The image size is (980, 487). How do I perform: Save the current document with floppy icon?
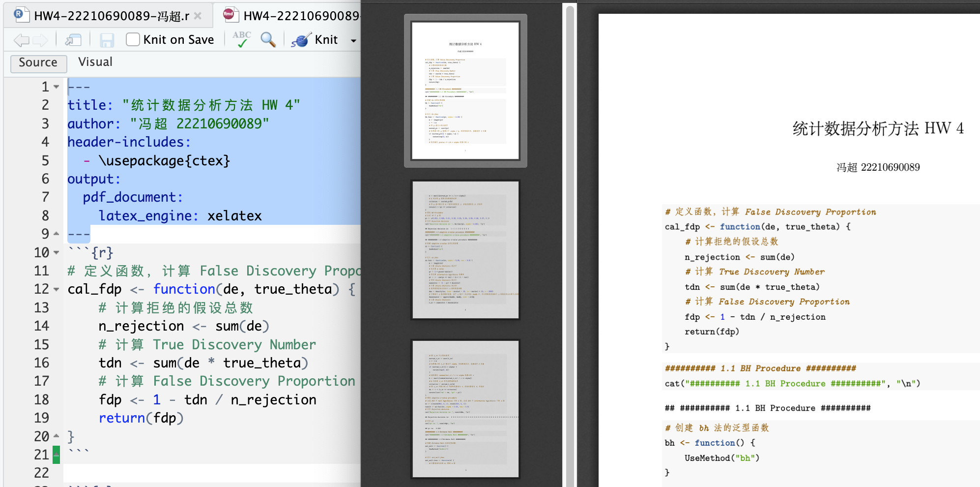pyautogui.click(x=107, y=40)
